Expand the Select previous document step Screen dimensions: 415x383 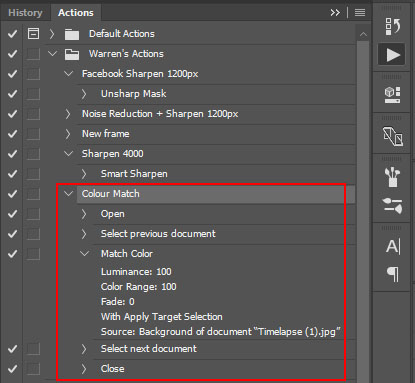(84, 234)
